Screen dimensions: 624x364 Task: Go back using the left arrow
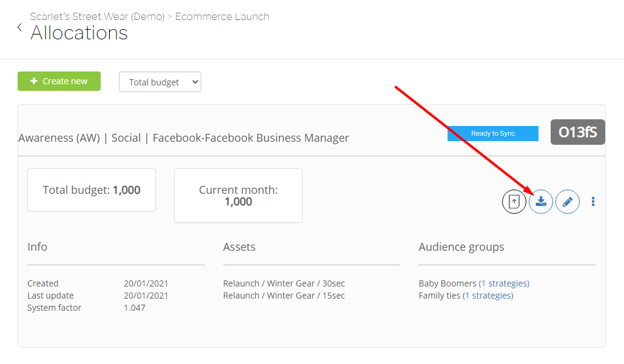(19, 27)
